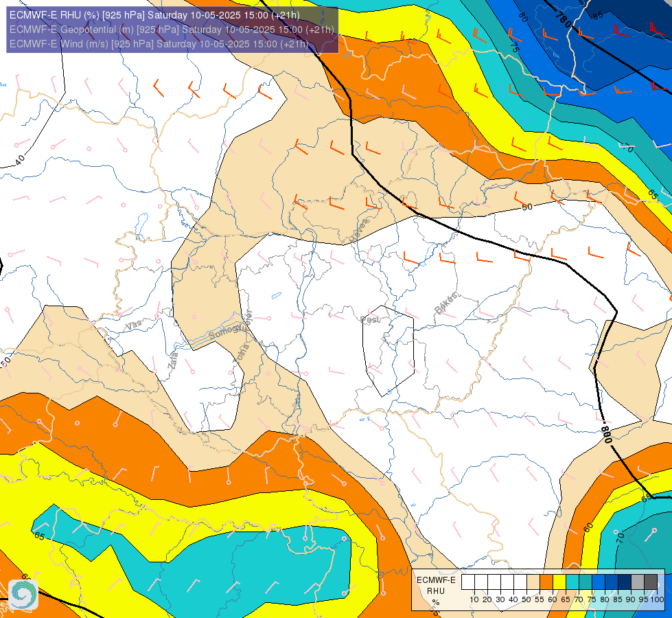672x618 pixels.
Task: Click the legend title ECMWF-E
Action: (437, 580)
